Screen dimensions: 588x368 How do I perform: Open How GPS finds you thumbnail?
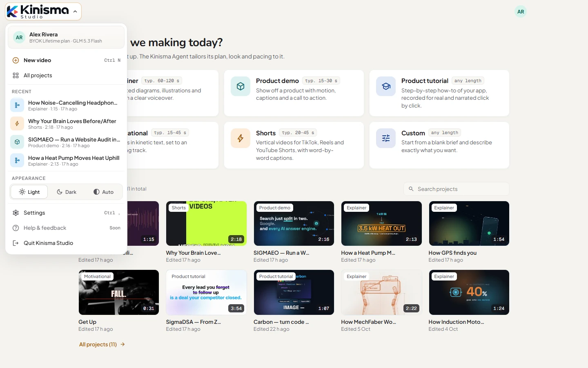(x=469, y=223)
